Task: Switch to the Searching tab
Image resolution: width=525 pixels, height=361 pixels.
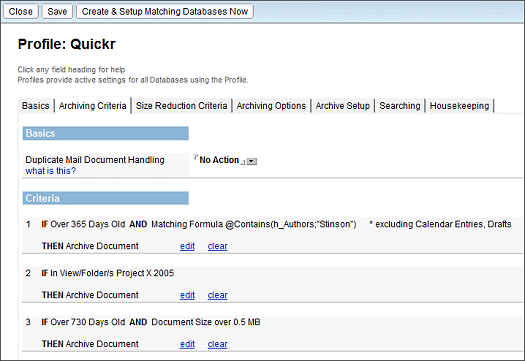Action: tap(400, 106)
